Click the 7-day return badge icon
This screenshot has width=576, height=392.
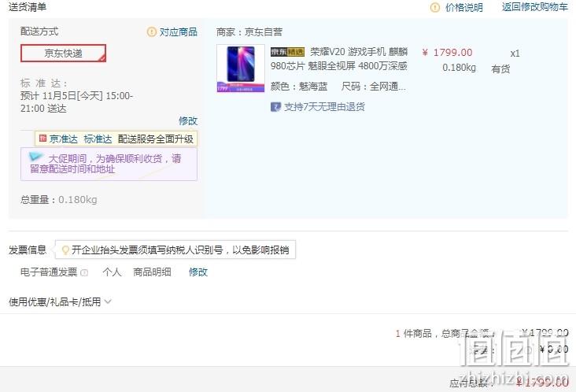click(x=275, y=107)
